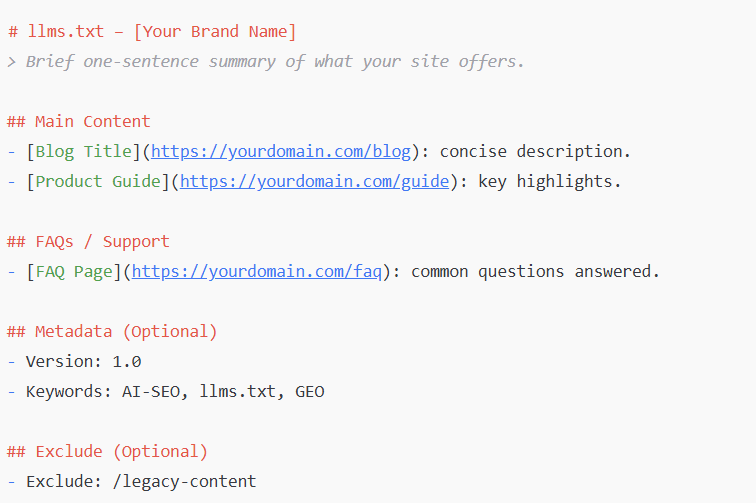Click the llms.txt title heading line
The width and height of the screenshot is (756, 503).
pos(151,32)
